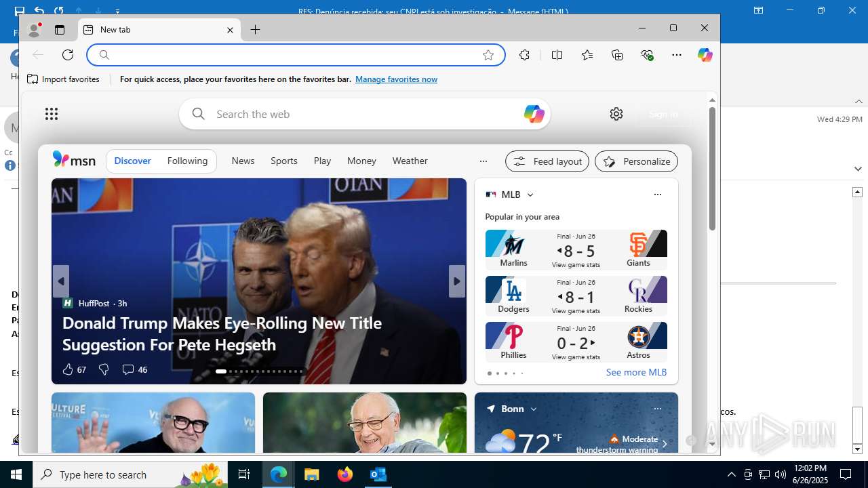Go to next news slide arrow
This screenshot has height=488, width=868.
457,281
